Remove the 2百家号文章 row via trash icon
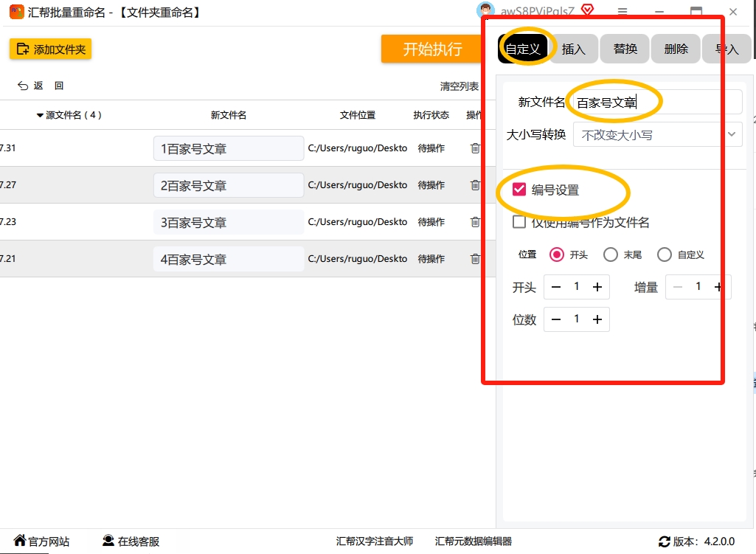756x554 pixels. tap(475, 185)
